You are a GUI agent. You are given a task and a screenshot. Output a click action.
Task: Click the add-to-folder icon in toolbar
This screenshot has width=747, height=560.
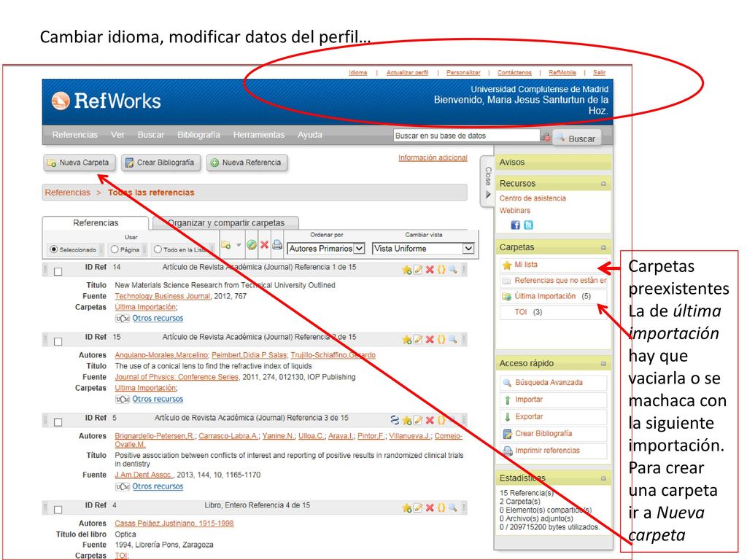click(x=226, y=245)
